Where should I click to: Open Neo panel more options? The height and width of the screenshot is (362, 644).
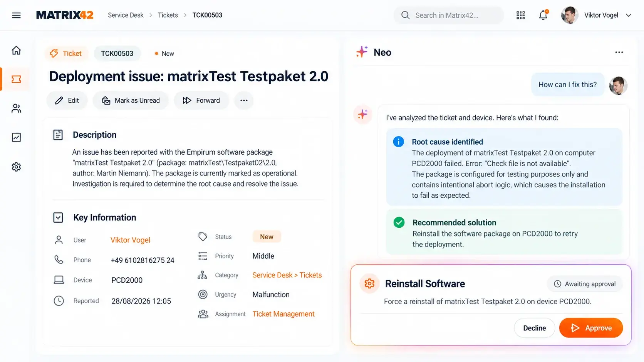pyautogui.click(x=619, y=52)
